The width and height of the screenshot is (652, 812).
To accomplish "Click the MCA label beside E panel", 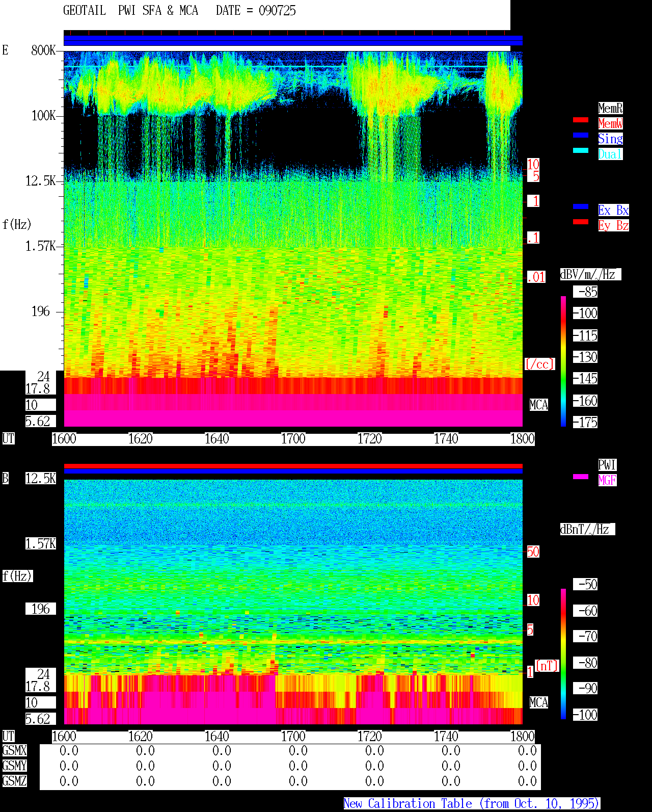I will click(x=539, y=405).
